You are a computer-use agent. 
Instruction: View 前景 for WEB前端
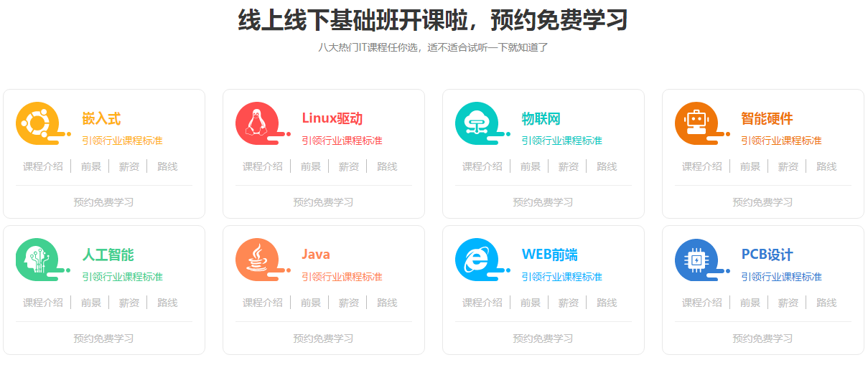(530, 303)
